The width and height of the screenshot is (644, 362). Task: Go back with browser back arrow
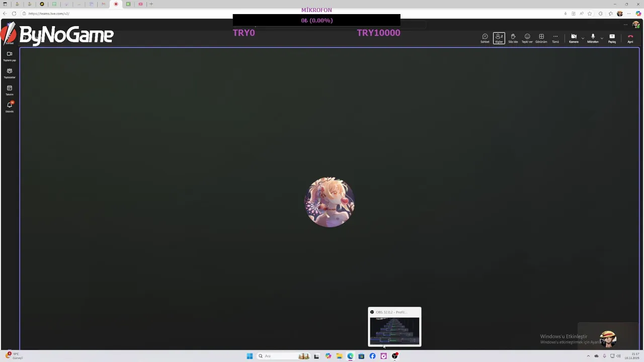(x=4, y=14)
